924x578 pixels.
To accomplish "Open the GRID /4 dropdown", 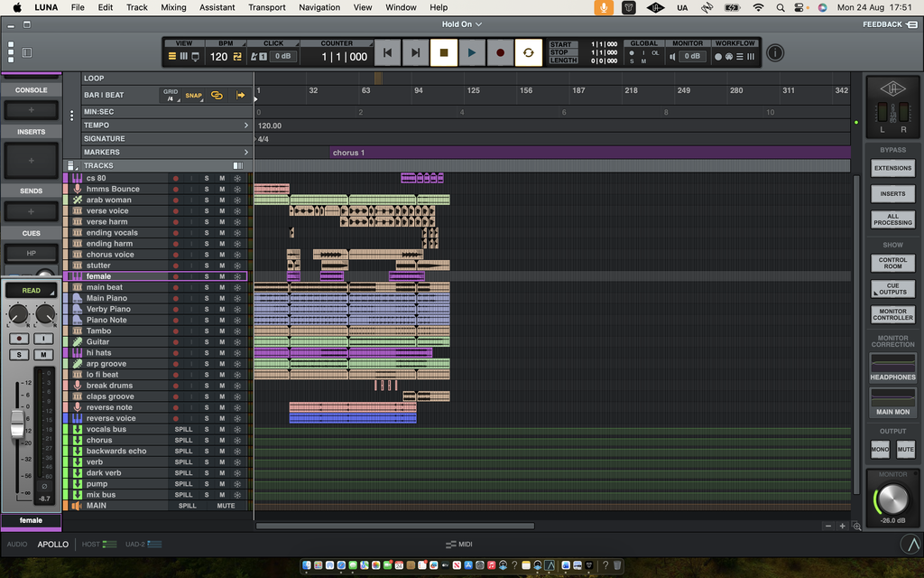I will point(171,96).
